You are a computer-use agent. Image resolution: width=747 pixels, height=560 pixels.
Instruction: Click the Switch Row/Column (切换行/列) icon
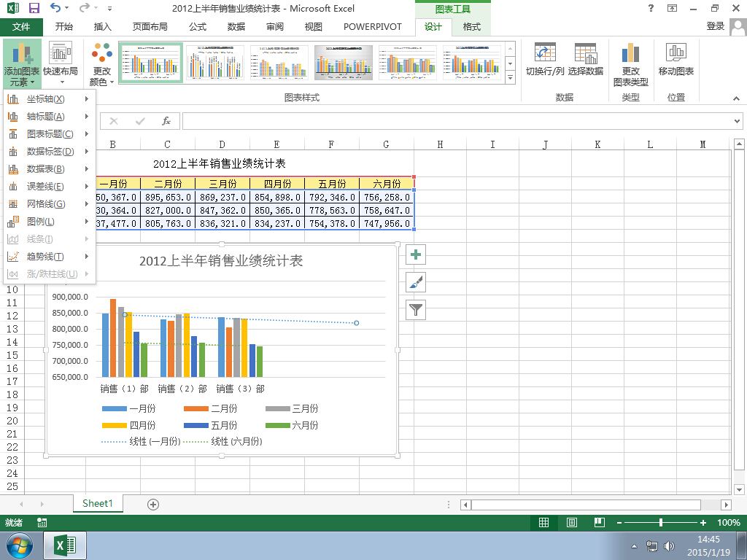545,60
